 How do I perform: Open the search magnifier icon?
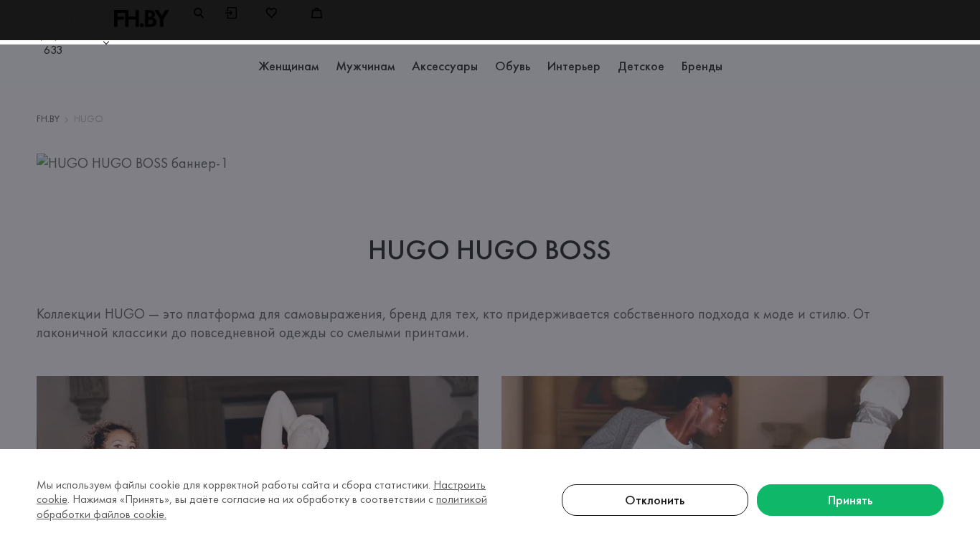(x=199, y=13)
